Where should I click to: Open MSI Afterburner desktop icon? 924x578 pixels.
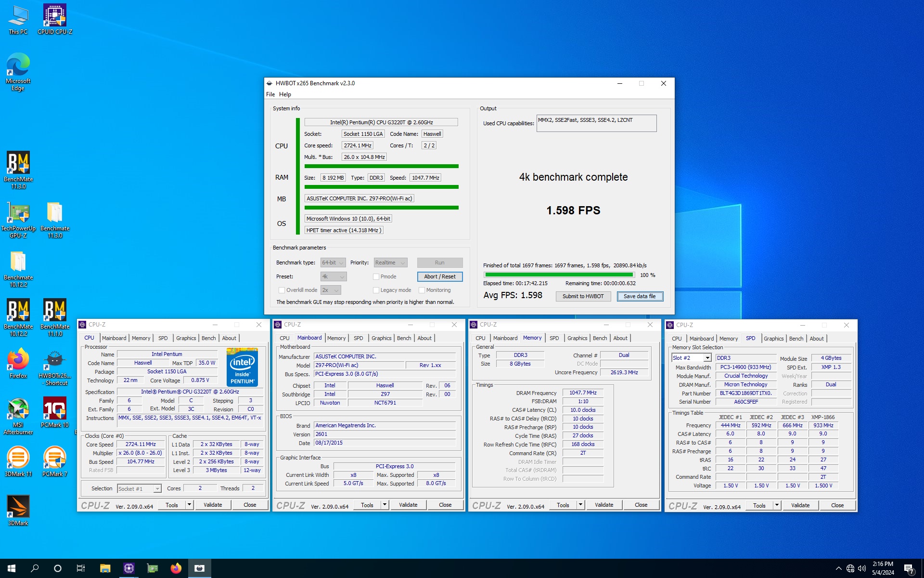pyautogui.click(x=18, y=416)
